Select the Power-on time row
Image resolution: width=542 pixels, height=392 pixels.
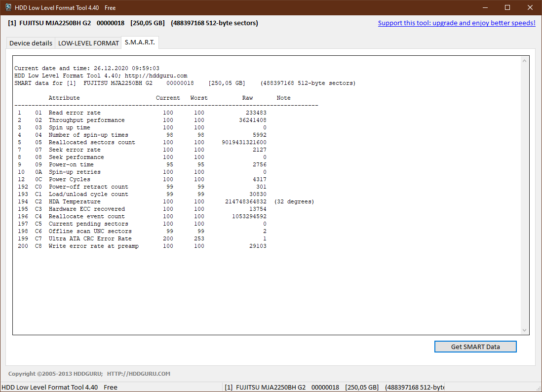point(142,164)
